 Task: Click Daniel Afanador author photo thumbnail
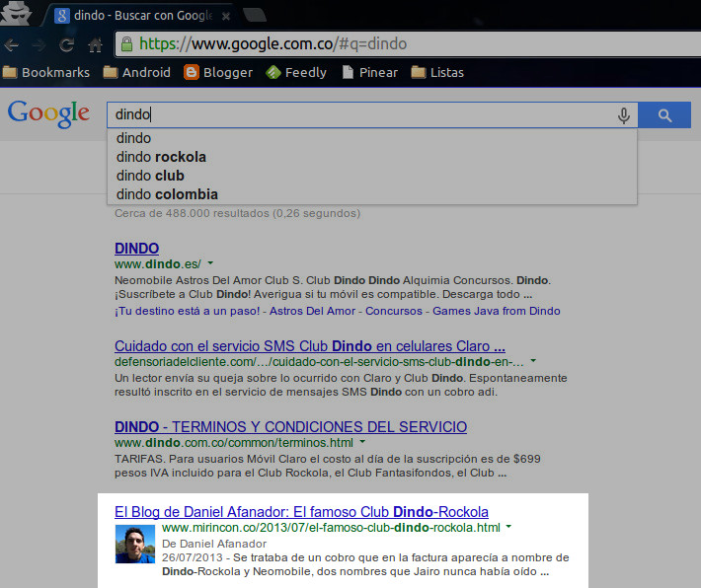[135, 544]
